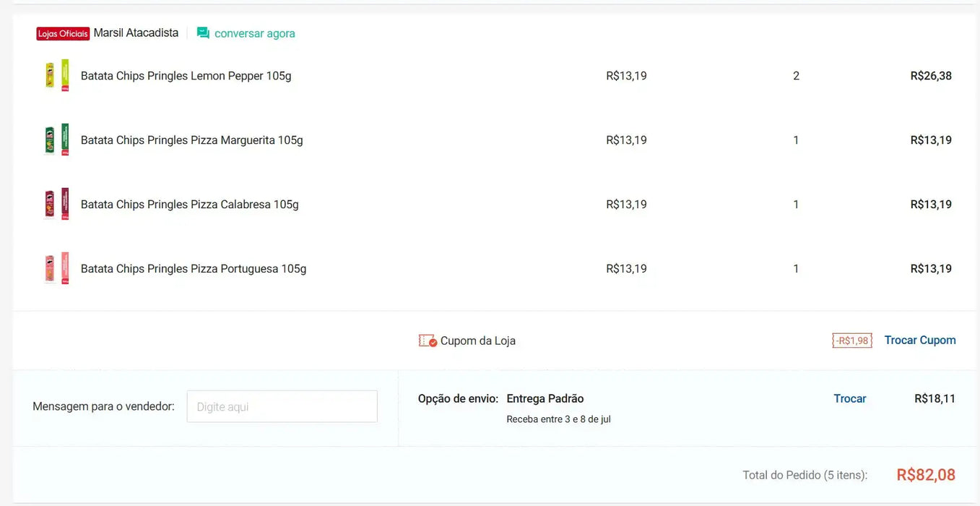980x506 pixels.
Task: Click the Cupom da Loja label
Action: click(x=477, y=340)
